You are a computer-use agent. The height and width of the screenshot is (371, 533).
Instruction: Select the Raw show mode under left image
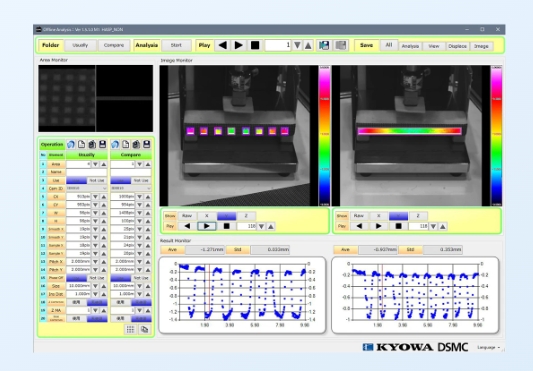pyautogui.click(x=187, y=216)
